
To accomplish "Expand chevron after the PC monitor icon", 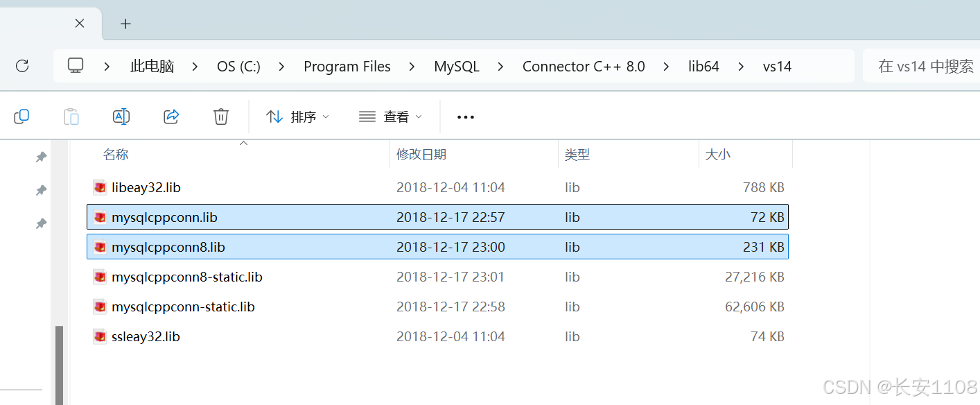I will [107, 67].
